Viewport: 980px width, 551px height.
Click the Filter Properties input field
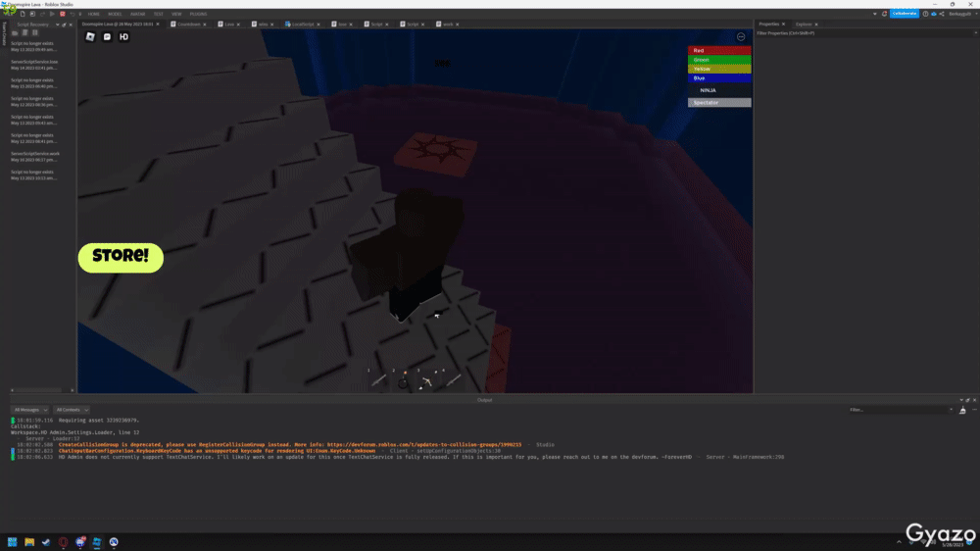862,33
